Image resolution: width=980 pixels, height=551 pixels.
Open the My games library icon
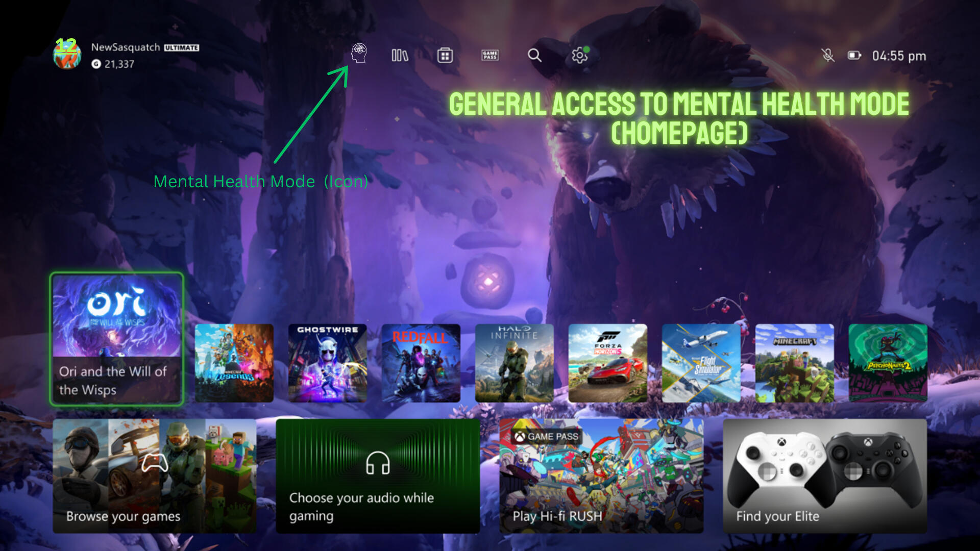pyautogui.click(x=400, y=55)
